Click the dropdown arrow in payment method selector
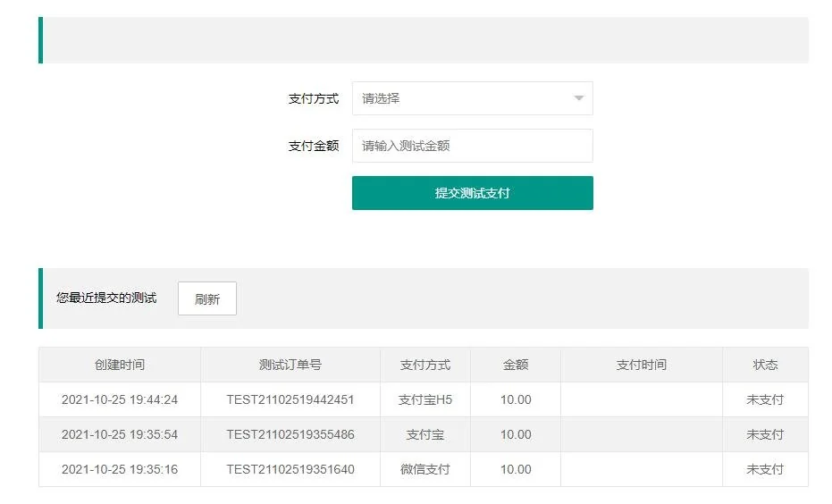This screenshot has width=832, height=504. [x=578, y=98]
